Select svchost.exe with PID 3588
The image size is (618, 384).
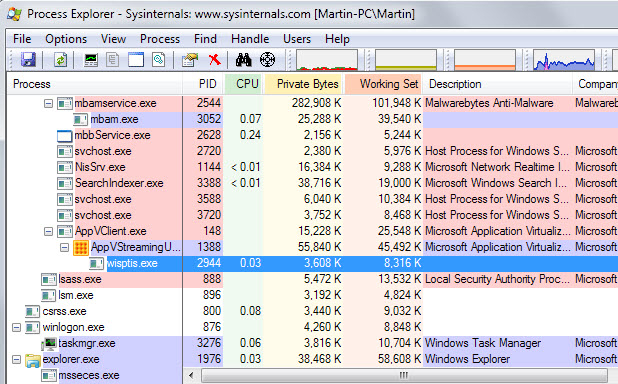(x=312, y=199)
